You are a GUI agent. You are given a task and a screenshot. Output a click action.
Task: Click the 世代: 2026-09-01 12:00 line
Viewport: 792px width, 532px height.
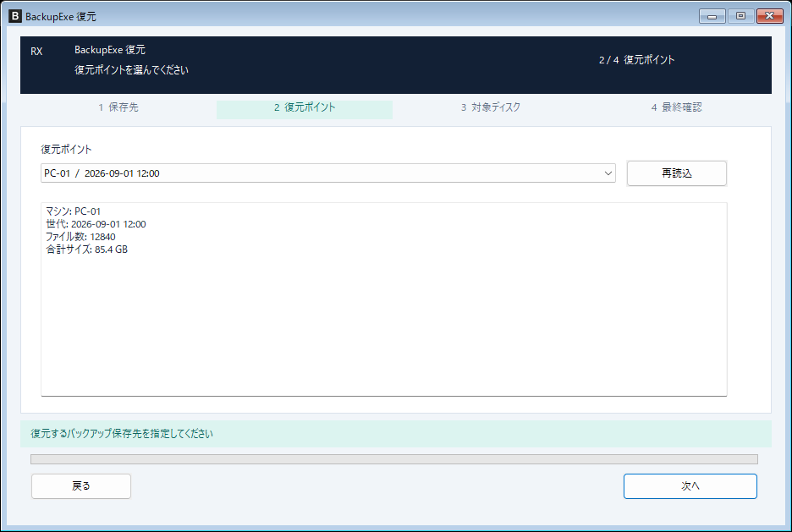point(96,224)
